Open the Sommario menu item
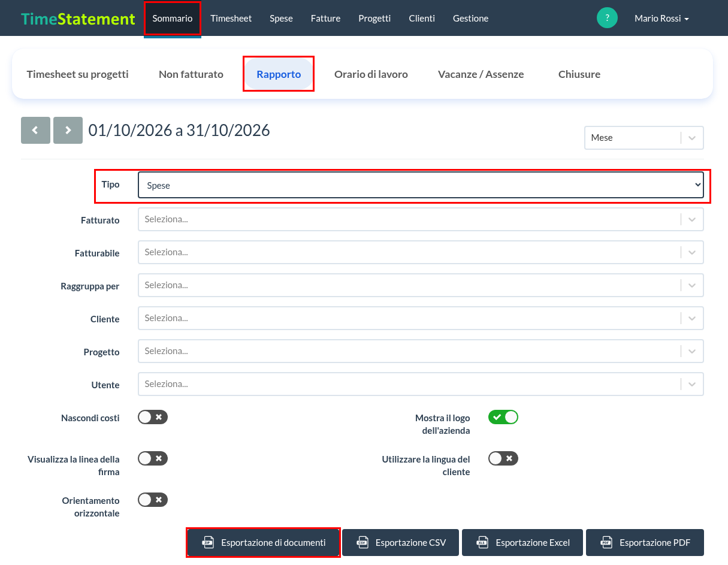The image size is (728, 565). pyautogui.click(x=173, y=19)
